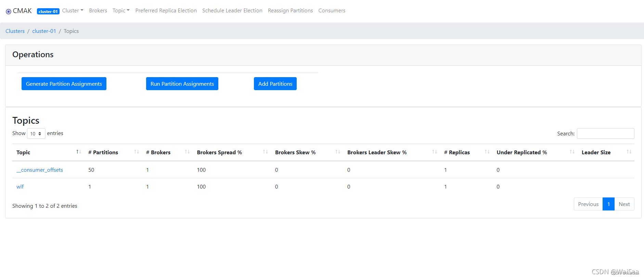Click the Operations panel heading

(x=33, y=55)
